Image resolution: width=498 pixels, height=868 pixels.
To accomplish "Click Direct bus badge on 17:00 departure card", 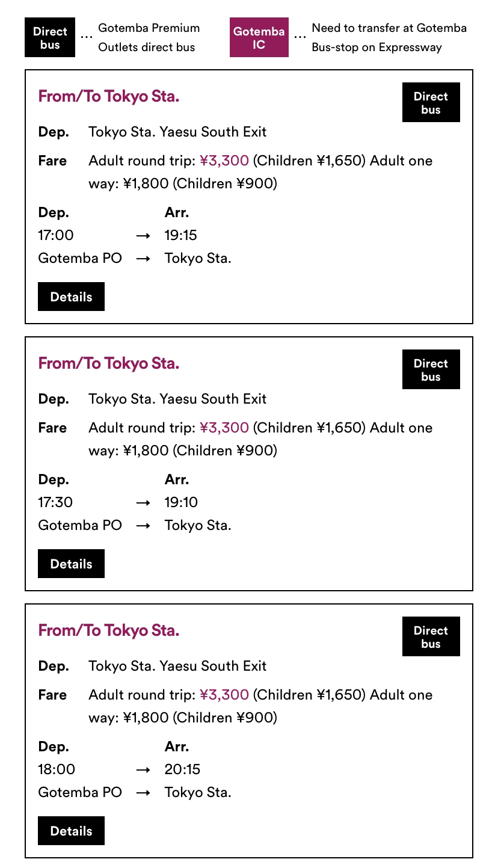I will pyautogui.click(x=431, y=103).
